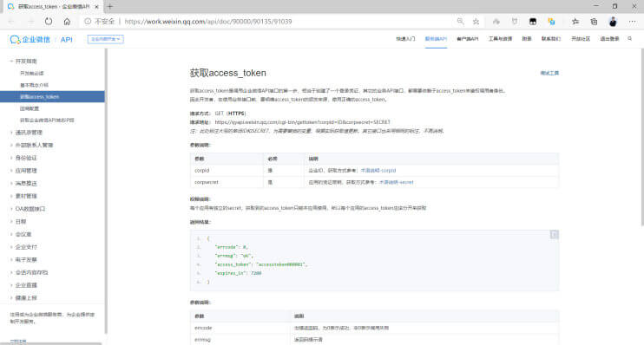Expand the 通讯录管理 section
Image resolution: width=644 pixels, height=345 pixels.
11,133
